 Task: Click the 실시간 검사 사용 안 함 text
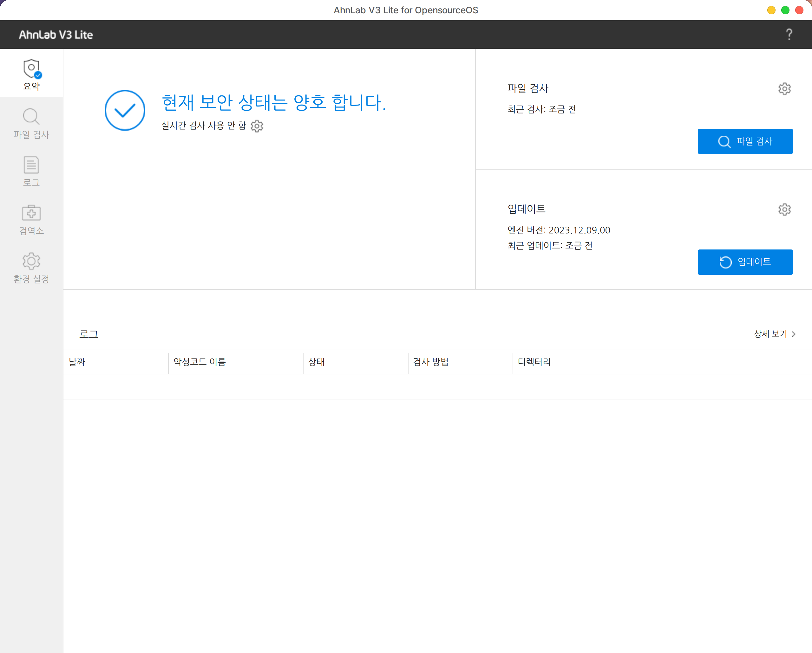pyautogui.click(x=203, y=125)
